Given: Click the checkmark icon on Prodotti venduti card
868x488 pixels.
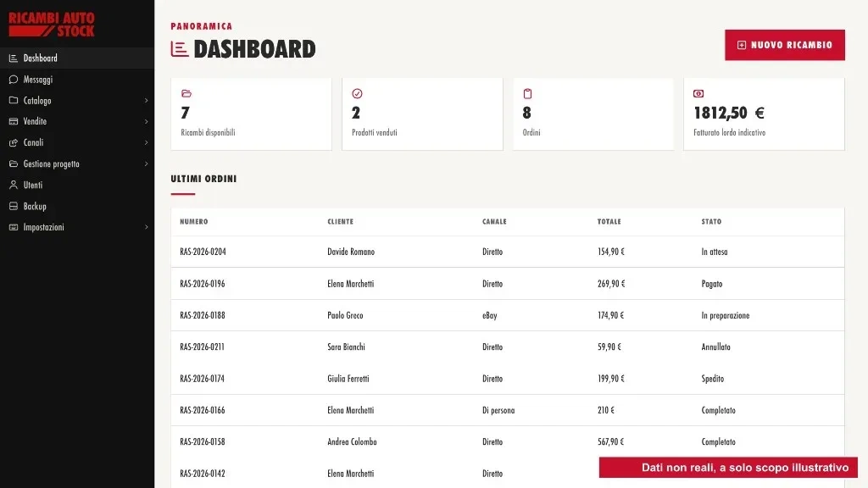Looking at the screenshot, I should click(357, 93).
